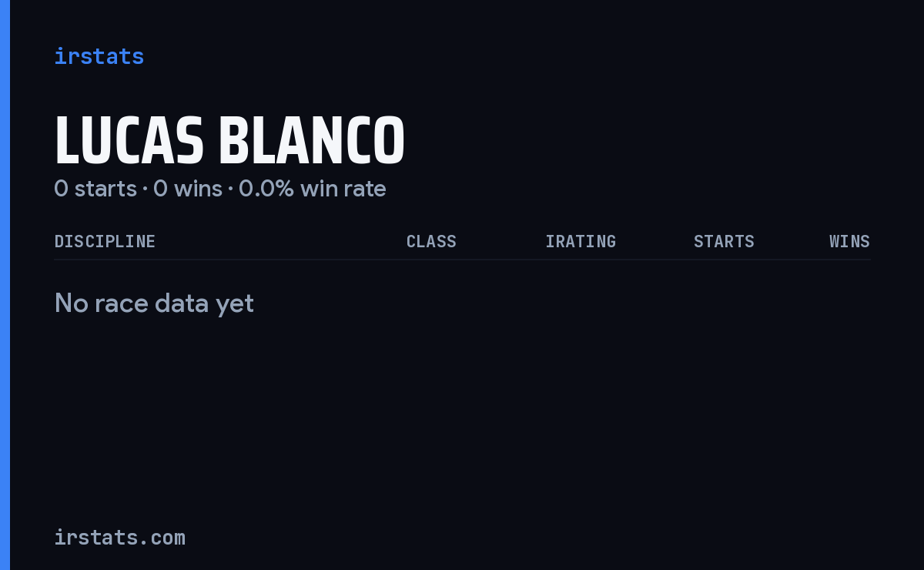Click the 0 starts summary stat

pos(95,189)
